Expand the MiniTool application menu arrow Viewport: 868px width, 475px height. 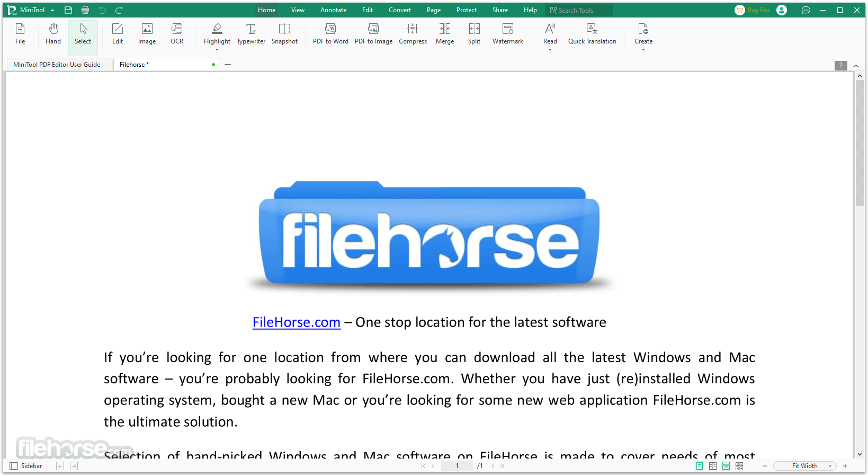click(52, 11)
